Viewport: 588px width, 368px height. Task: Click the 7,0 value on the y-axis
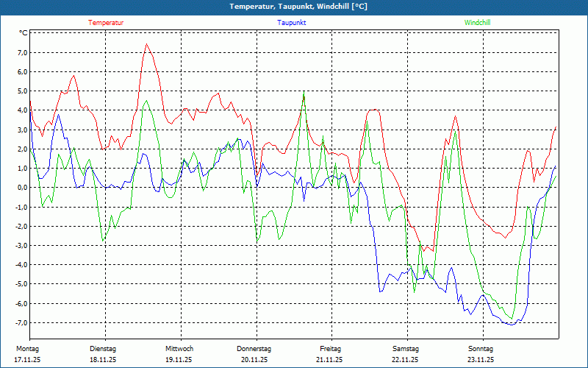21,53
